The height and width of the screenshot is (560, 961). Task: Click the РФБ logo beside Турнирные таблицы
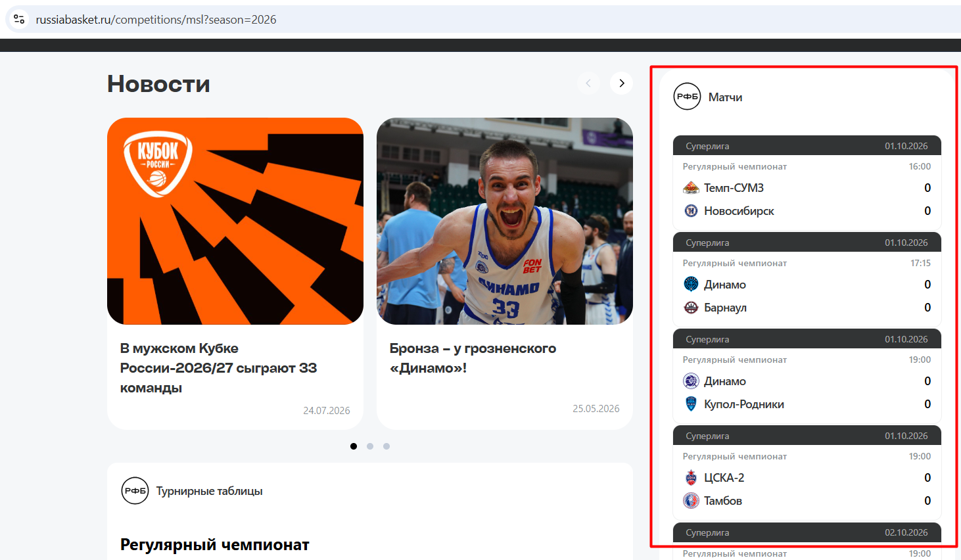pyautogui.click(x=135, y=491)
